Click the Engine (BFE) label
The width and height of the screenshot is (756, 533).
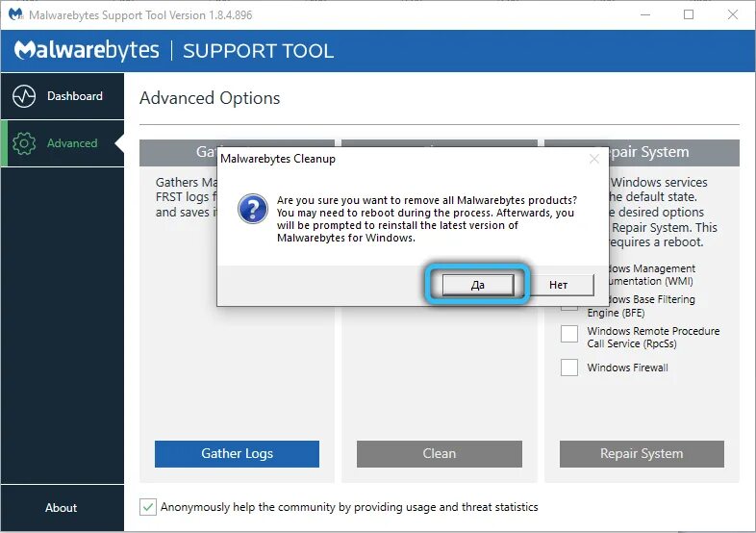click(616, 313)
